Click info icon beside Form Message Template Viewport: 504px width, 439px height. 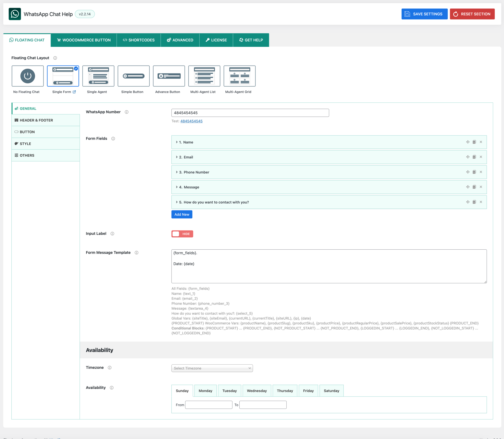click(x=137, y=253)
